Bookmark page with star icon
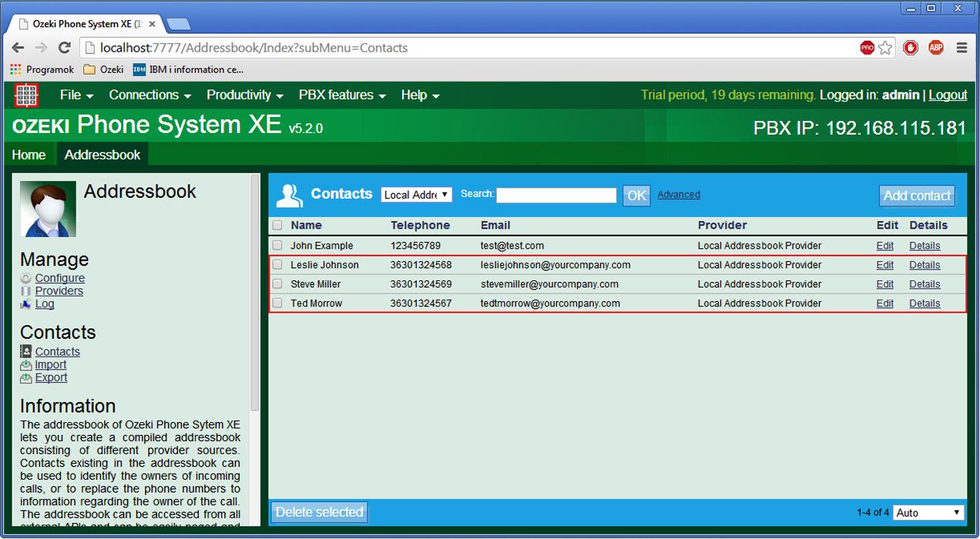980x539 pixels. [x=885, y=48]
